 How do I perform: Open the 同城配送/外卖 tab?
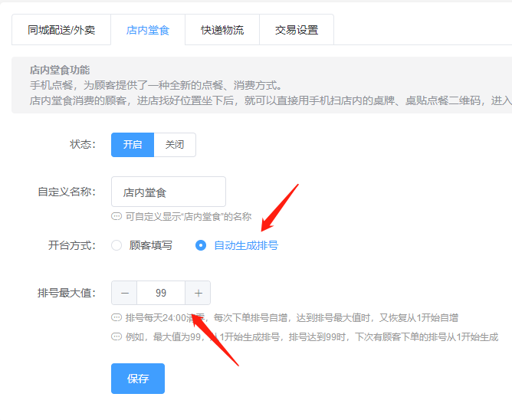pos(61,30)
